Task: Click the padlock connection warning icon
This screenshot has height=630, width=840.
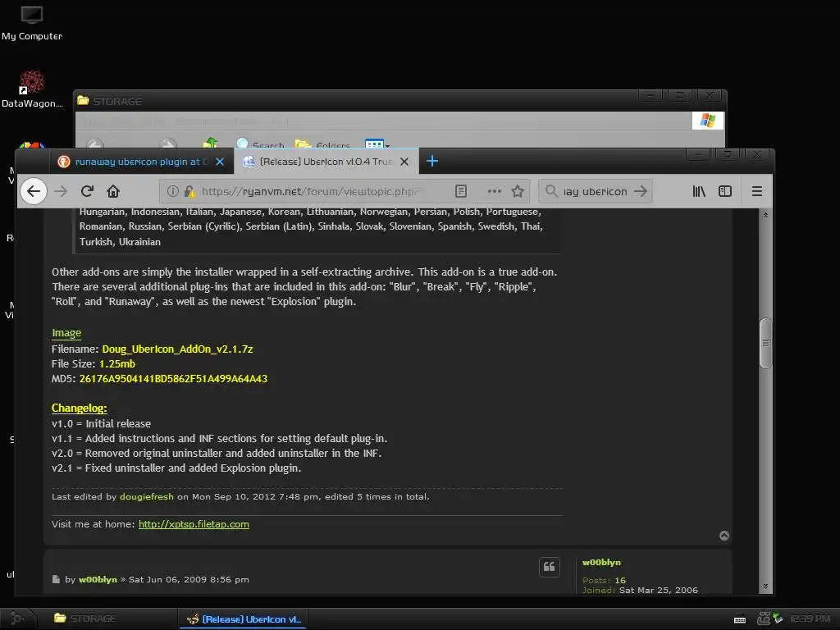Action: (x=189, y=191)
